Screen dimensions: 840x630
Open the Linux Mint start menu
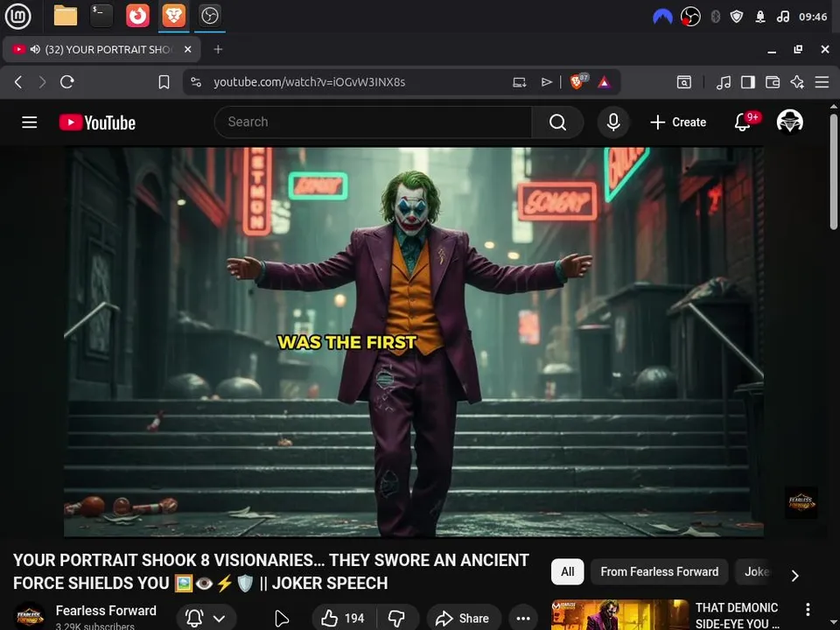(x=17, y=16)
